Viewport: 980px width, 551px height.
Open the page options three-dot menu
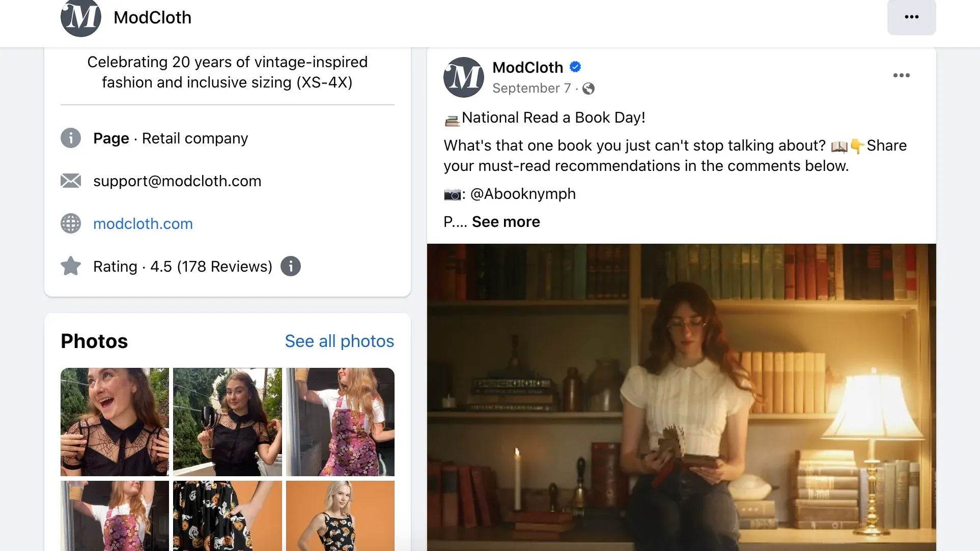point(911,17)
